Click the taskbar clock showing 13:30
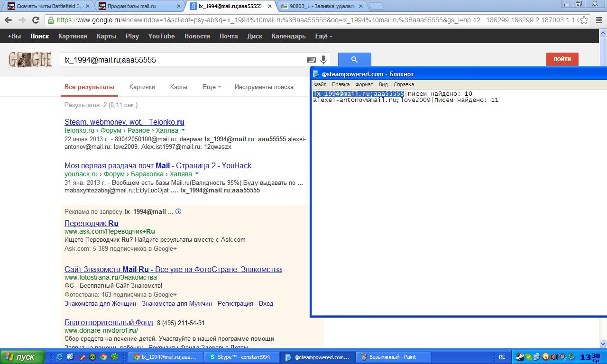Image resolution: width=607 pixels, height=364 pixels. pyautogui.click(x=590, y=357)
